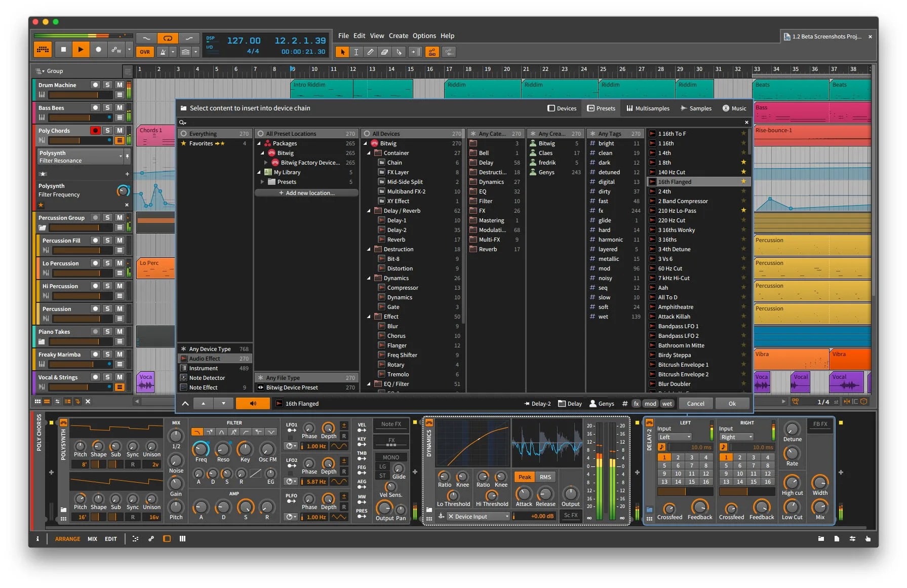This screenshot has width=907, height=588.
Task: Mute the Bass Bees track
Action: point(120,107)
